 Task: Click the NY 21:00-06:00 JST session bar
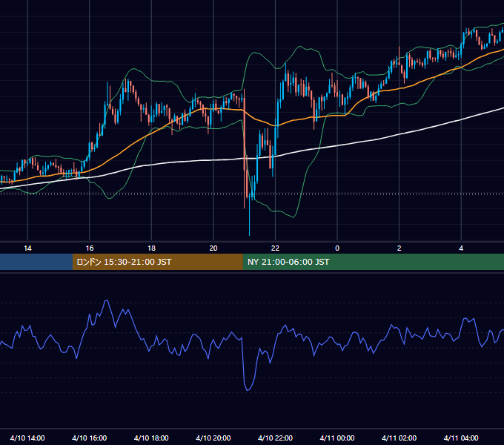[x=373, y=262]
